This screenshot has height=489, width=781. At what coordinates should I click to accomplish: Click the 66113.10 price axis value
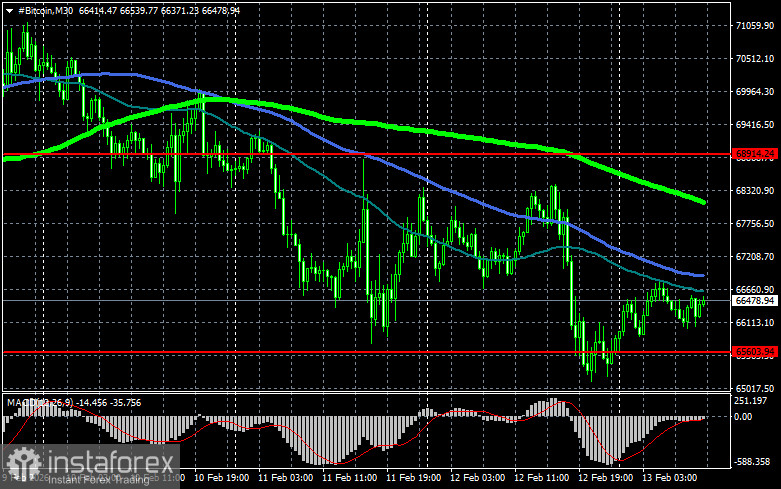[755, 323]
